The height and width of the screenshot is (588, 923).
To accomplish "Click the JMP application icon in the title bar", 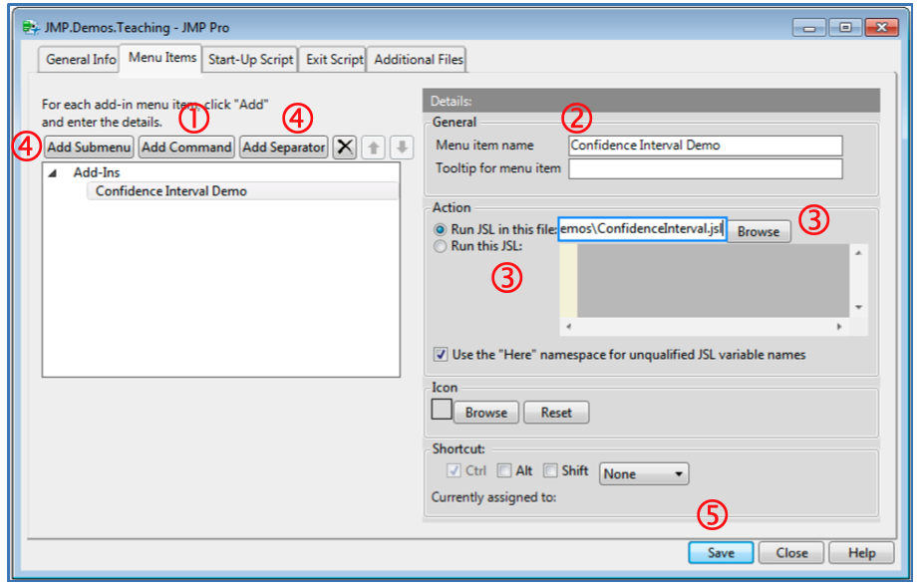I will coord(29,27).
